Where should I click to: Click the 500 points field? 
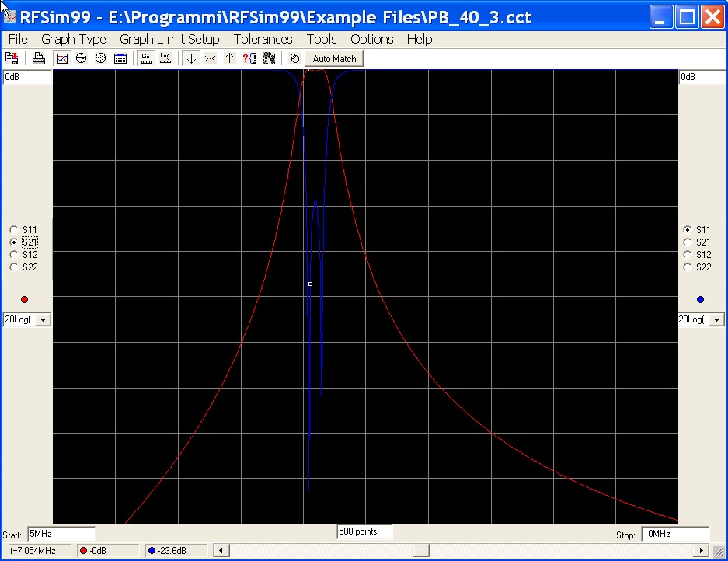pos(364,531)
